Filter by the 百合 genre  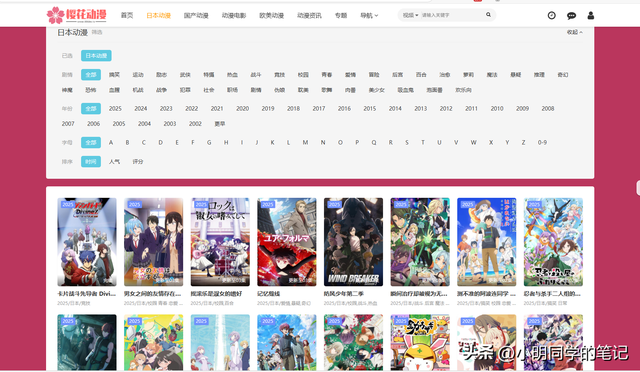pos(421,75)
